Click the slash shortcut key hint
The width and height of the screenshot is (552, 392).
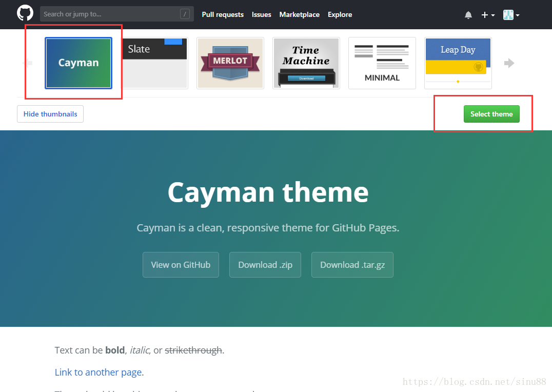point(185,14)
